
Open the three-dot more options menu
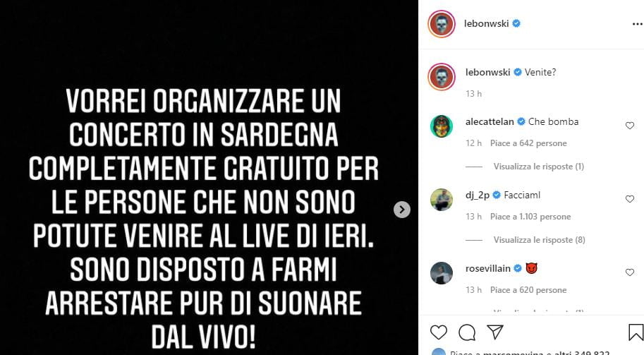(637, 24)
